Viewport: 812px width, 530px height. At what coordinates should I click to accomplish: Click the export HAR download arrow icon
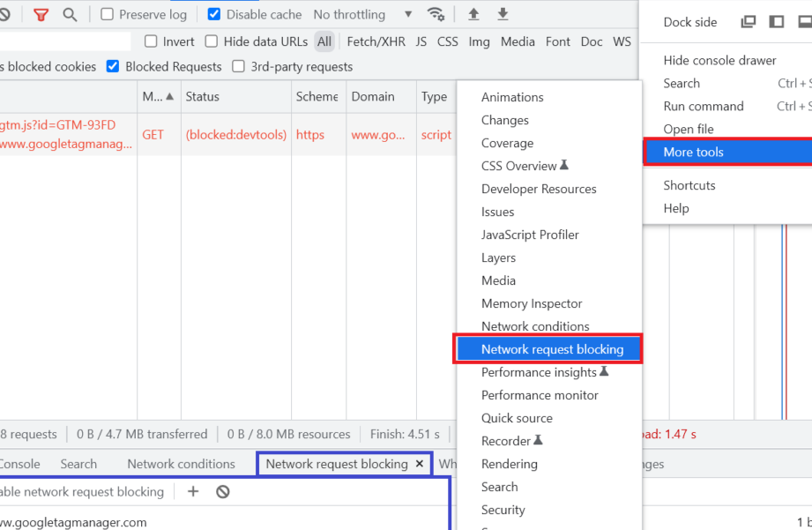[503, 14]
